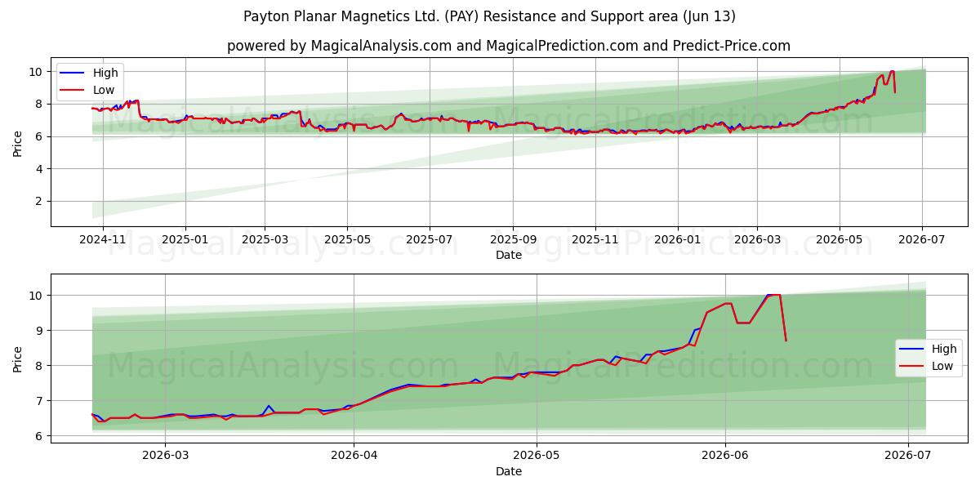Click the '2026-03' tick label in top chart
The width and height of the screenshot is (980, 490).
(757, 240)
